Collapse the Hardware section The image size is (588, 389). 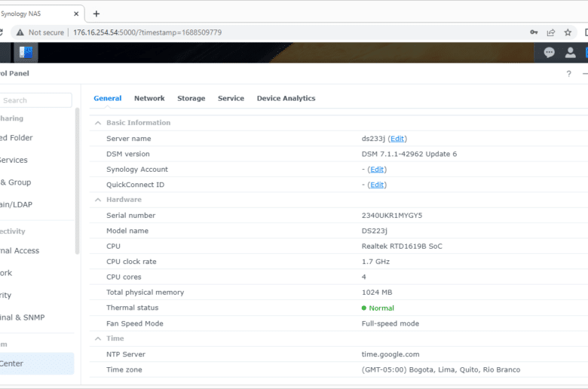[x=98, y=200]
